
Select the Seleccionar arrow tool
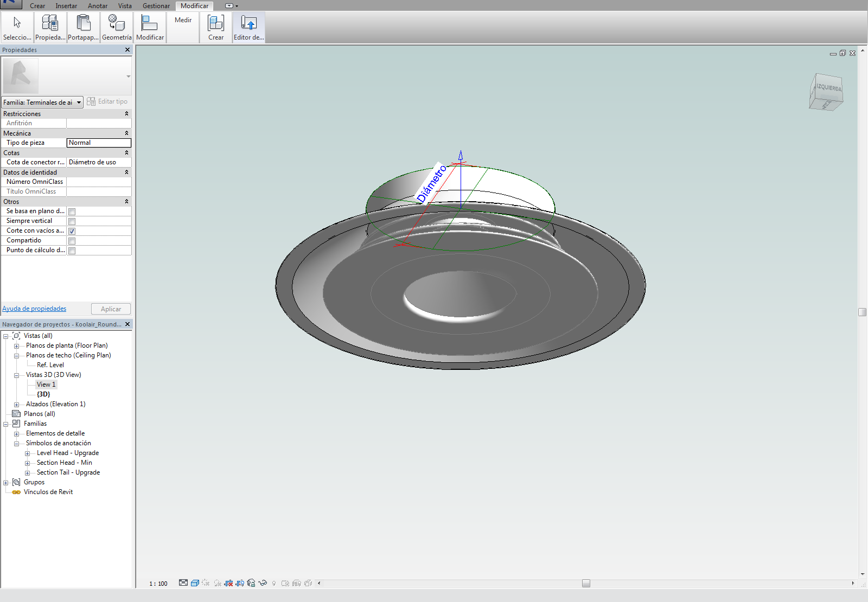pyautogui.click(x=17, y=27)
